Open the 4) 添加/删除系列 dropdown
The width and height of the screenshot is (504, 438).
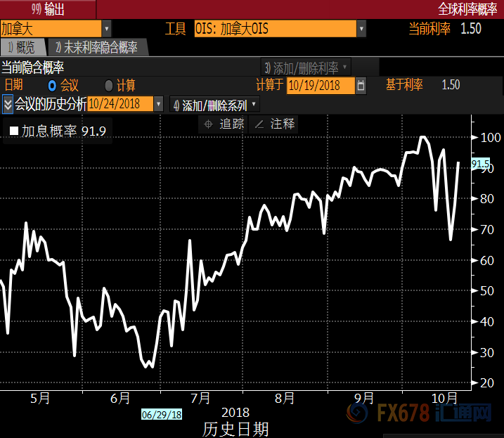[x=214, y=105]
